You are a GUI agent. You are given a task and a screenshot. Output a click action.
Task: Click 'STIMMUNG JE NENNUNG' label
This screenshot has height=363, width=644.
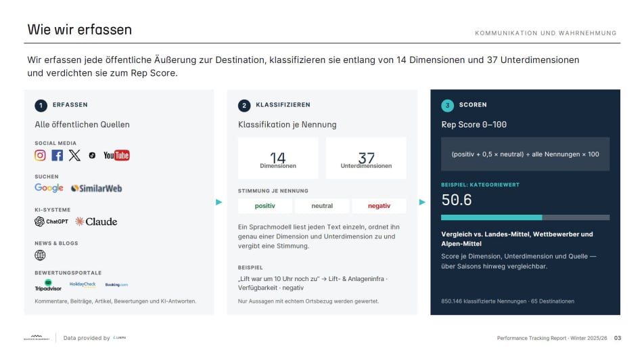click(273, 191)
